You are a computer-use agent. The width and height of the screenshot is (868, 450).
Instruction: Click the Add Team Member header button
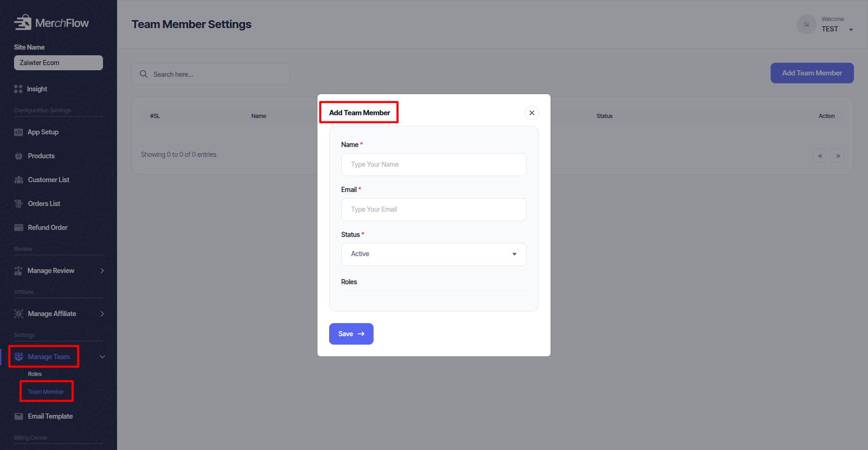coord(812,73)
